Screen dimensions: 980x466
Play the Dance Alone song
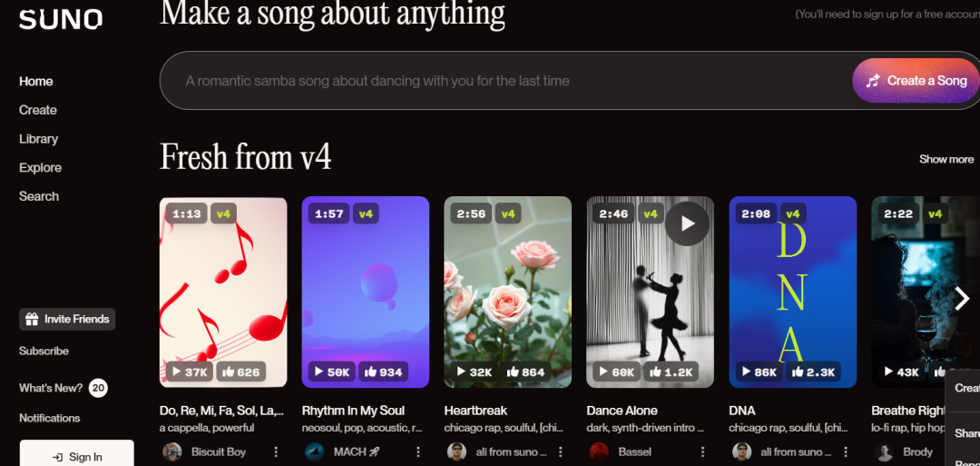tap(687, 223)
